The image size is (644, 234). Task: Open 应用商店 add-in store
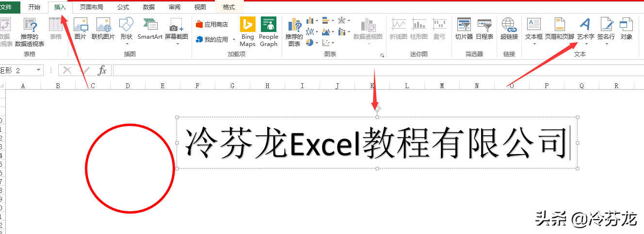(x=212, y=24)
